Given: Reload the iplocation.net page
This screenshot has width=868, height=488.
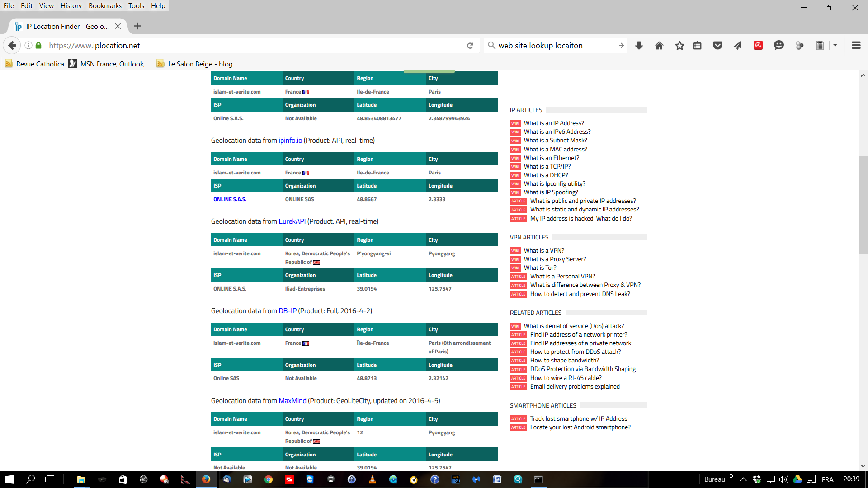Looking at the screenshot, I should 470,46.
